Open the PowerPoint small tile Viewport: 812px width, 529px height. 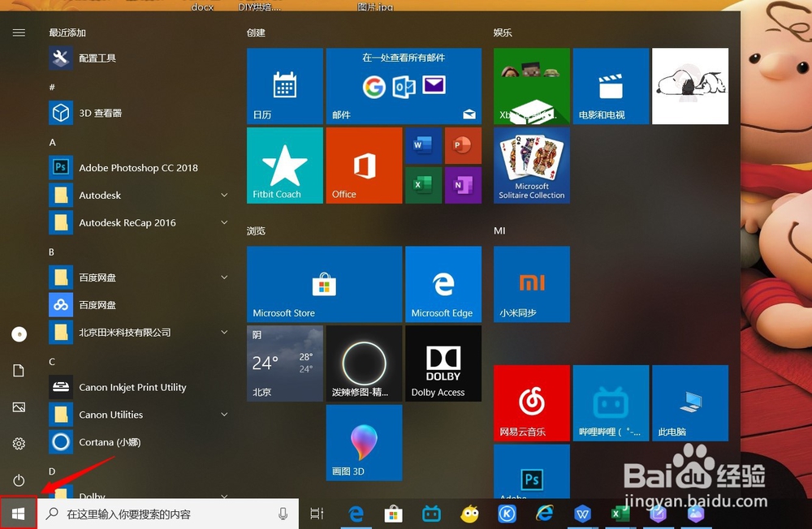(463, 145)
